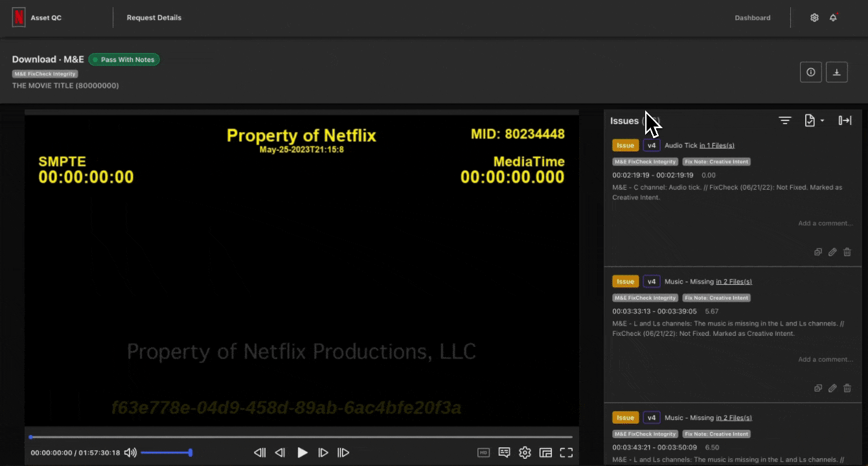This screenshot has height=466, width=868.
Task: Mute the player volume speaker icon
Action: [x=130, y=452]
